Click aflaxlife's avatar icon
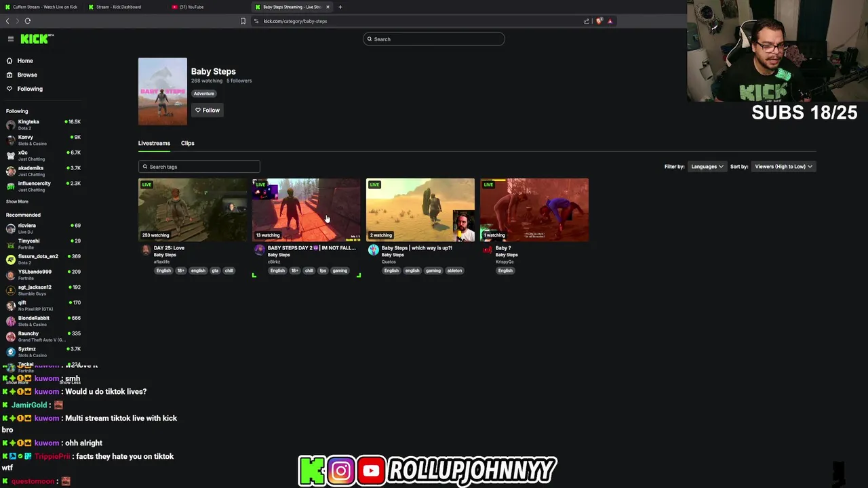Screen dimensions: 868x488 point(145,250)
